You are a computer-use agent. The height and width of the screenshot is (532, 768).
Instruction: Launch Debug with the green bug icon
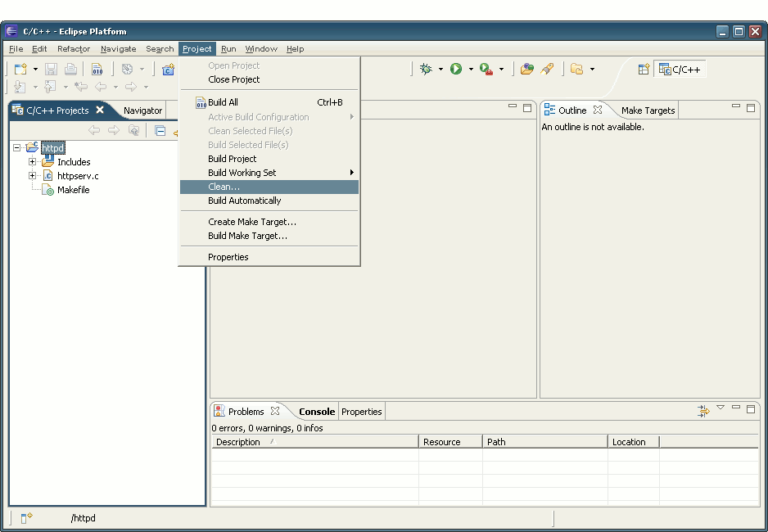pos(426,69)
